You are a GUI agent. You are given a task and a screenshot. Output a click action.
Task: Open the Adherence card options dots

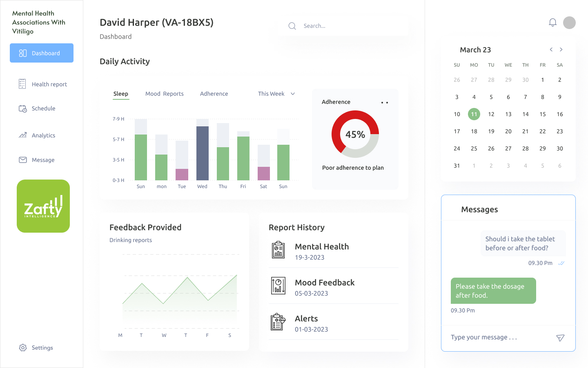click(x=384, y=103)
